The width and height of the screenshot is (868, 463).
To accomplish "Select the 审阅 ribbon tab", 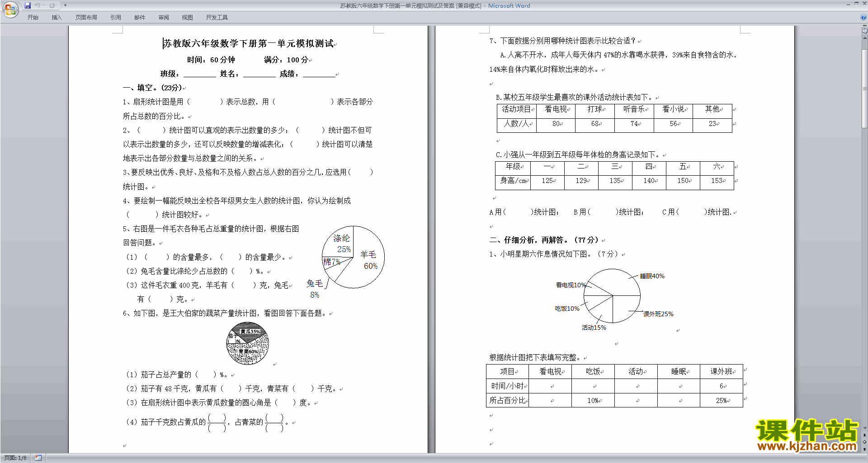I will pos(164,18).
